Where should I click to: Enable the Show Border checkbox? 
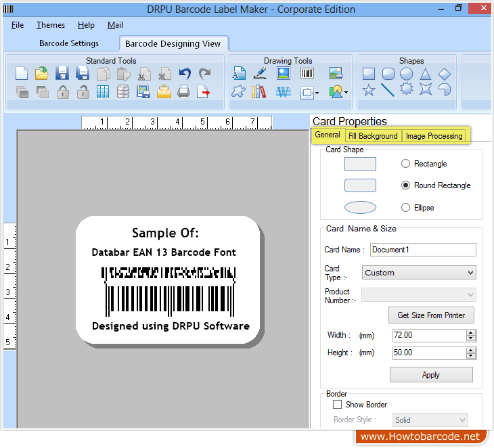338,405
